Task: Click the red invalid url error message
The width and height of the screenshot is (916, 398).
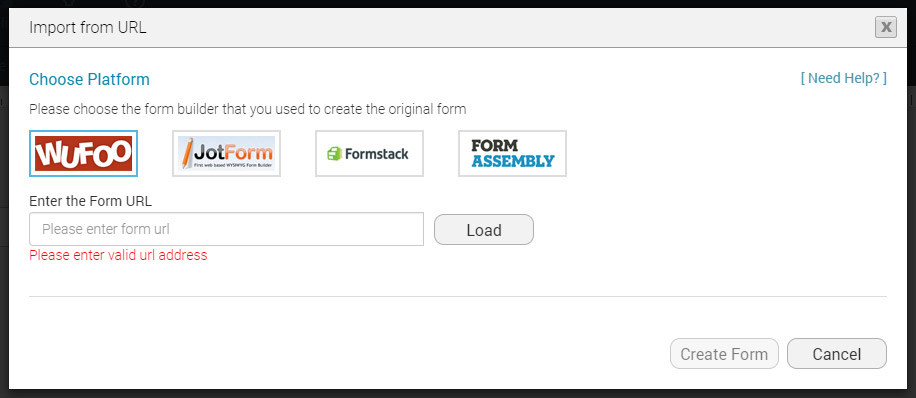Action: pyautogui.click(x=118, y=255)
